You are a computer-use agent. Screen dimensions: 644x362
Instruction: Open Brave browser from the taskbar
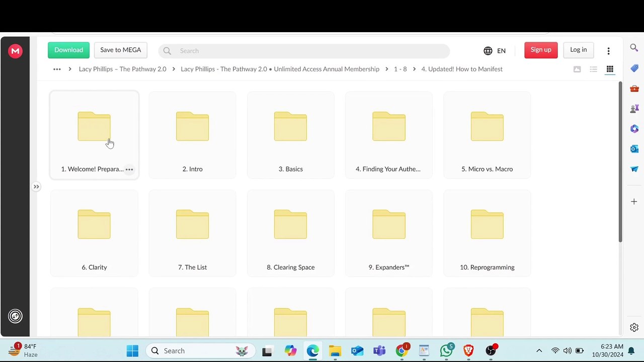(468, 351)
